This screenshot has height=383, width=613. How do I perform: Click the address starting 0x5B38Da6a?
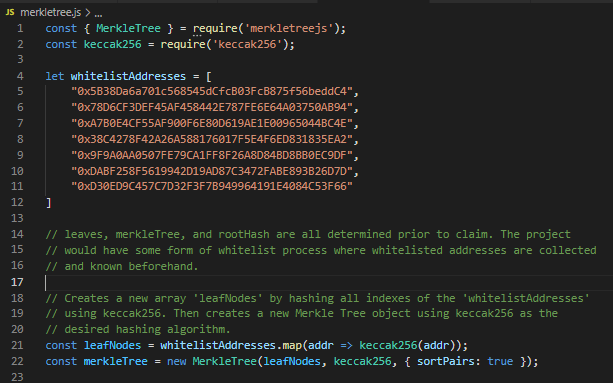(212, 91)
